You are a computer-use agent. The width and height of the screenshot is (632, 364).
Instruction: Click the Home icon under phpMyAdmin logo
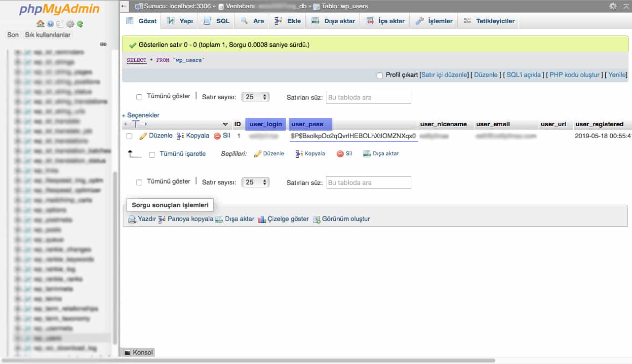(40, 24)
